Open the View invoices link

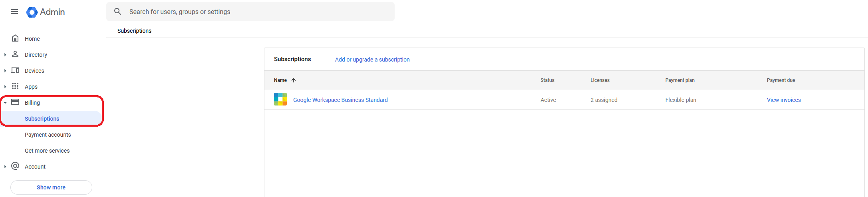(784, 100)
